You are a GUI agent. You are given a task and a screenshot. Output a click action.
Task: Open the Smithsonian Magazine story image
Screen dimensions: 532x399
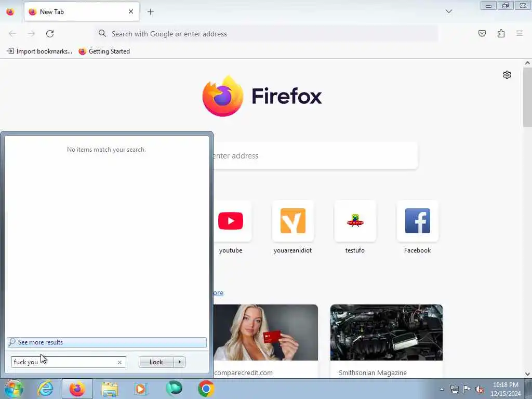387,332
